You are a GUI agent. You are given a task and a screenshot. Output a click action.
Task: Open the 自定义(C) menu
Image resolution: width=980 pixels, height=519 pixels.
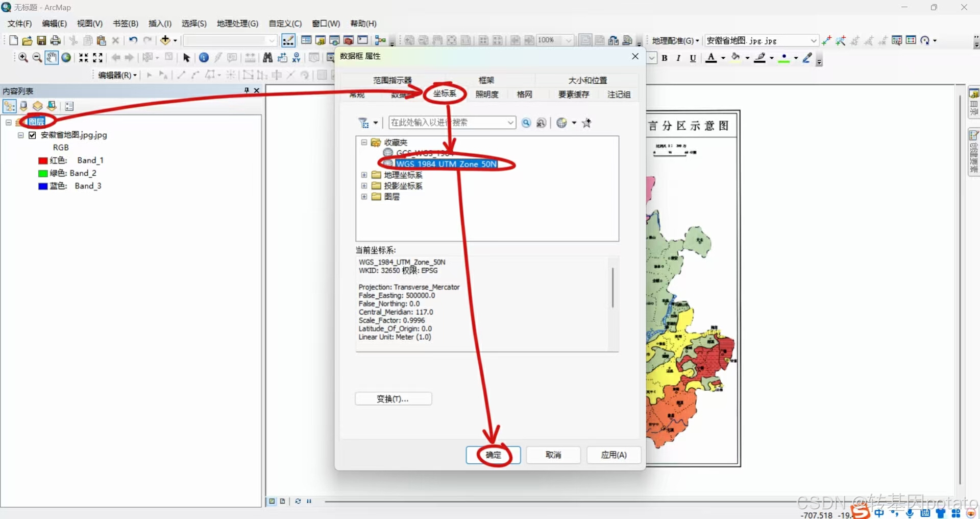click(x=285, y=23)
